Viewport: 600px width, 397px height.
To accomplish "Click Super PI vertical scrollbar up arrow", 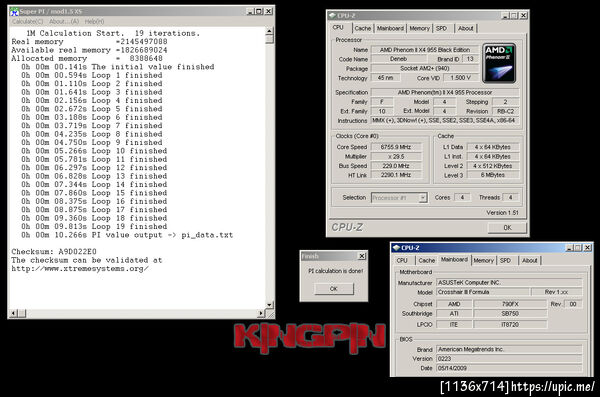I will pos(269,31).
